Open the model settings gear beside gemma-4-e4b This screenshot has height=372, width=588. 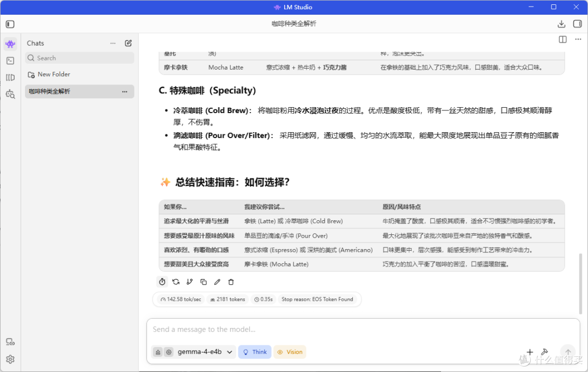point(169,352)
